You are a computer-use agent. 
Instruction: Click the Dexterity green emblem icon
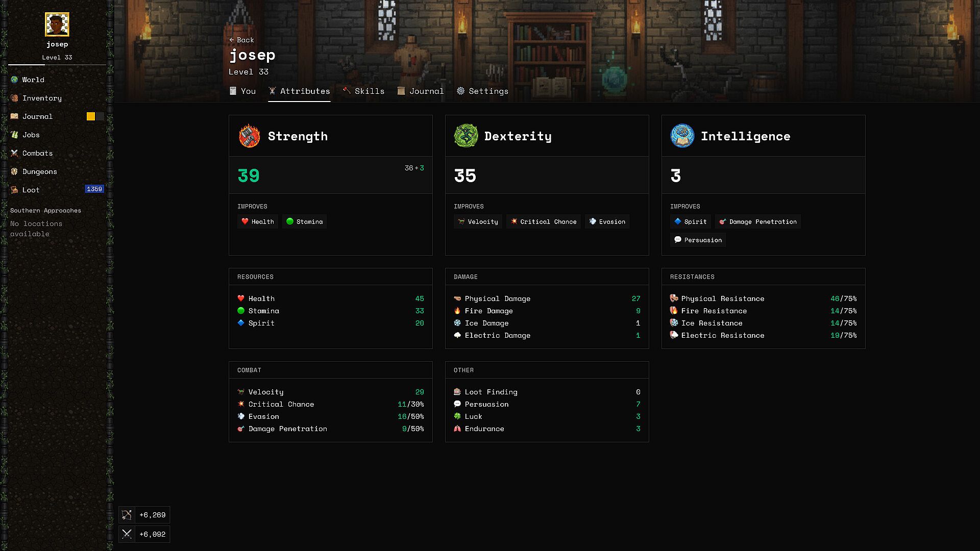[x=465, y=136]
